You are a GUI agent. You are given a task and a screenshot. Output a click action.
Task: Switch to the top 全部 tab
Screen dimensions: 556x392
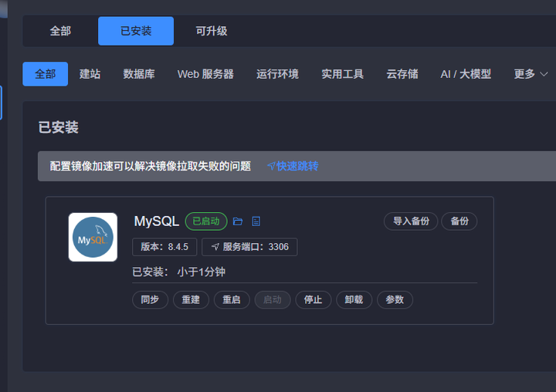(60, 31)
